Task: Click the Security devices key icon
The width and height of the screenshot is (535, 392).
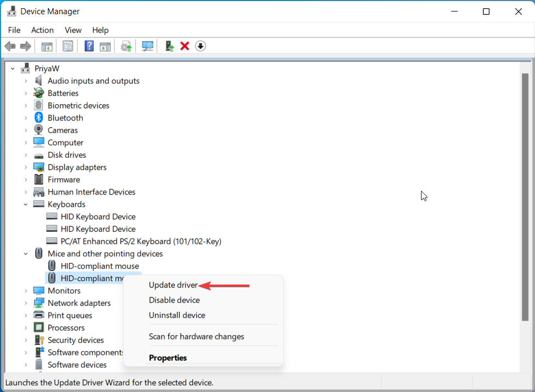Action: click(x=39, y=340)
